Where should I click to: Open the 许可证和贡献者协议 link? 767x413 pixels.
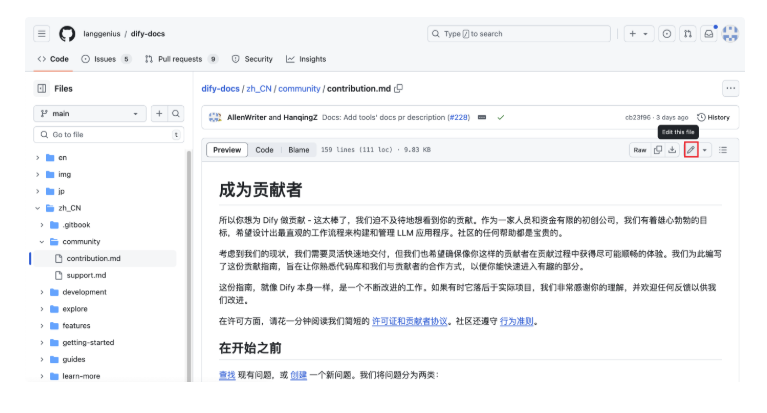(410, 321)
